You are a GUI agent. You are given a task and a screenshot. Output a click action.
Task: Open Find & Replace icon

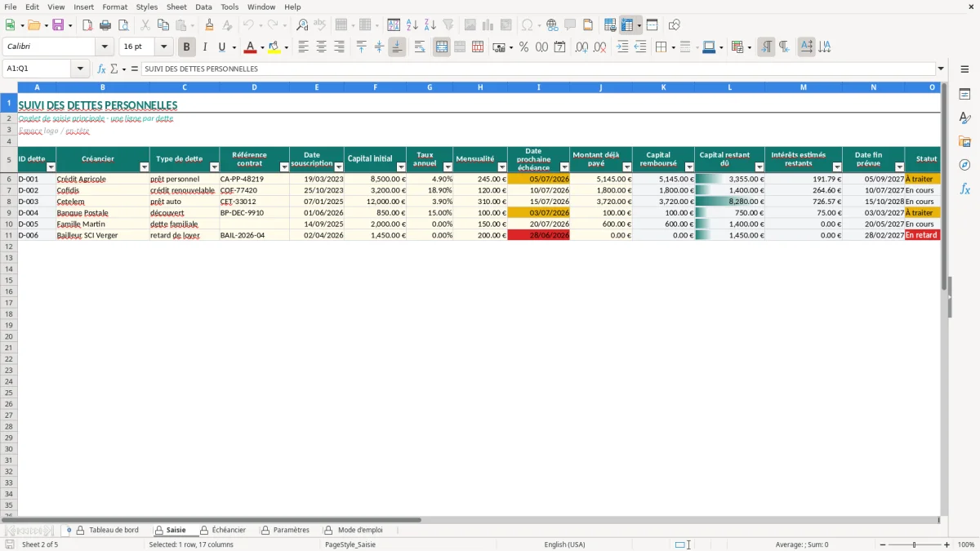(x=302, y=25)
